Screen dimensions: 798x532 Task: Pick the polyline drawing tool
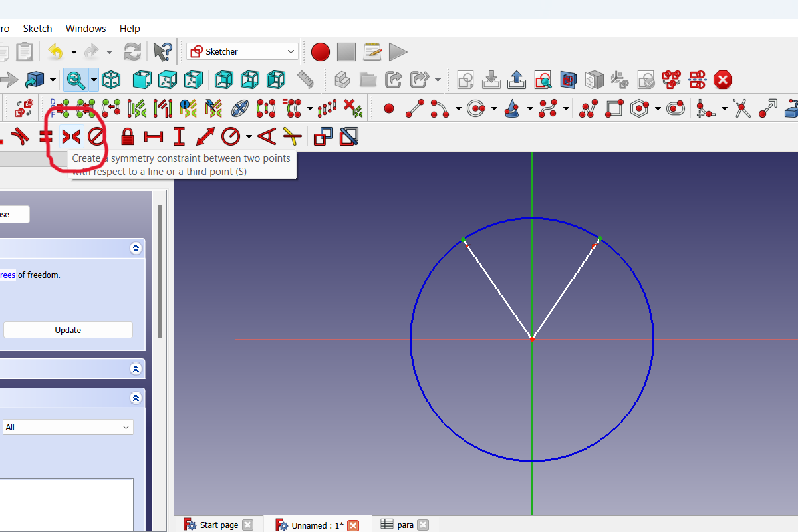[x=588, y=108]
